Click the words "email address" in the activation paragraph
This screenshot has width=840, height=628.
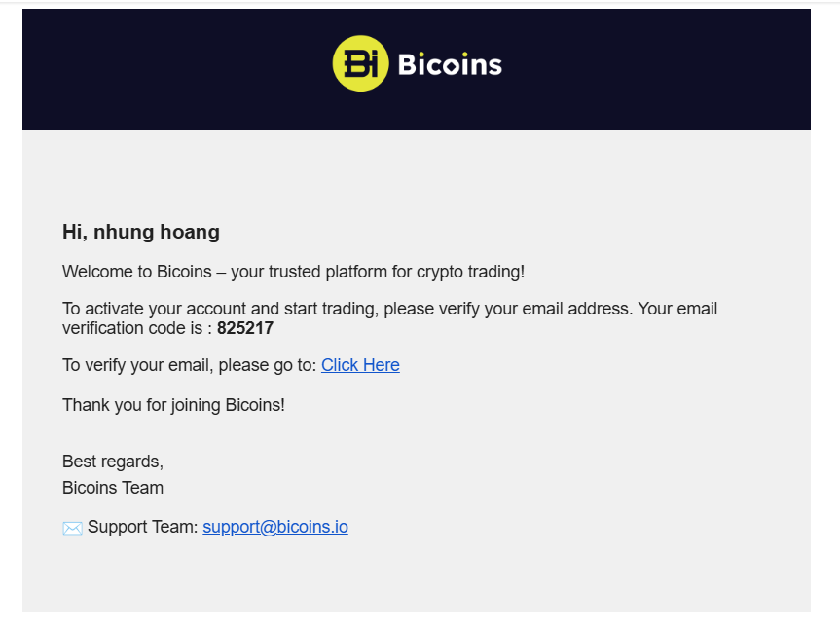click(x=577, y=309)
